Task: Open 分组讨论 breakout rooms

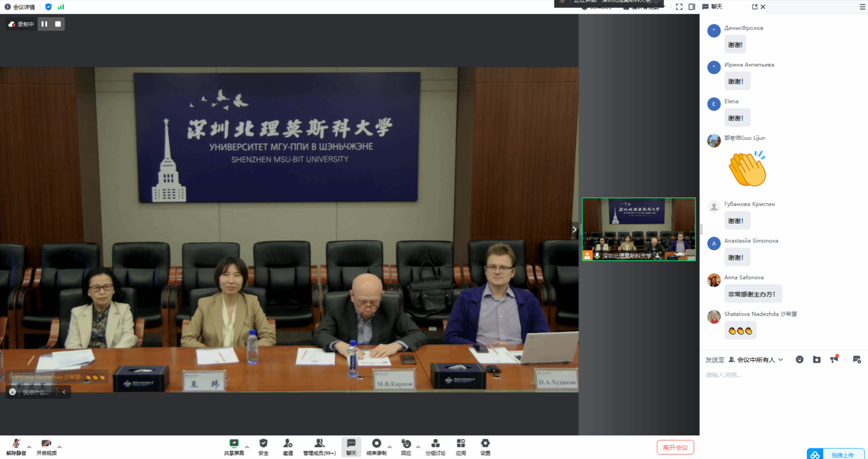Action: 435,447
